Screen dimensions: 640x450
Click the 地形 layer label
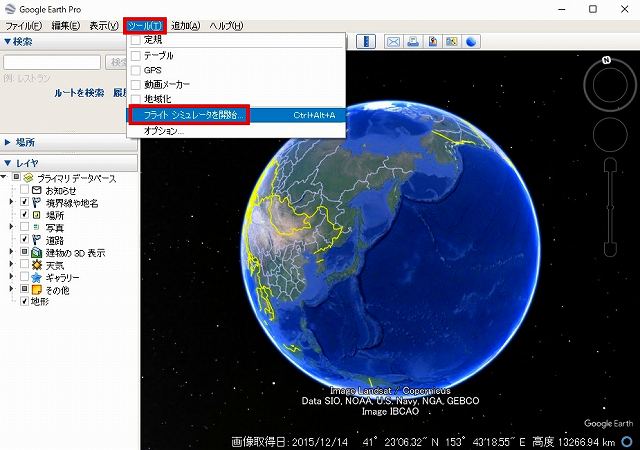coord(40,301)
